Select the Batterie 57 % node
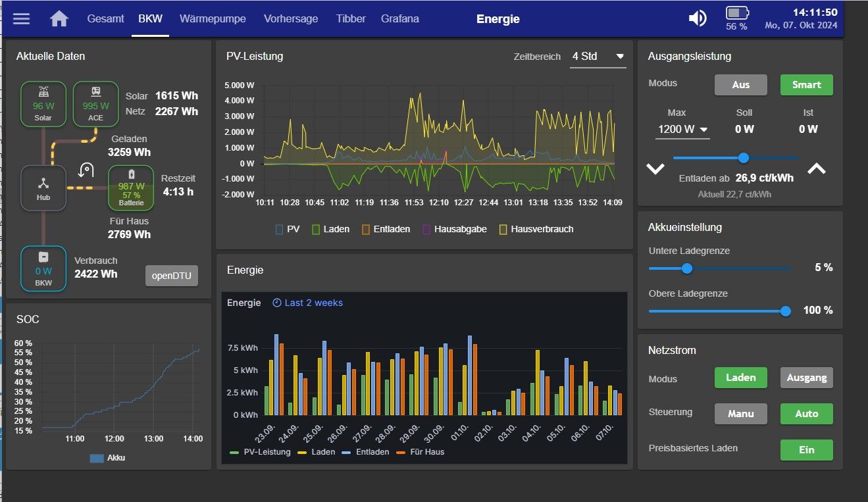The height and width of the screenshot is (502, 868). (x=131, y=188)
